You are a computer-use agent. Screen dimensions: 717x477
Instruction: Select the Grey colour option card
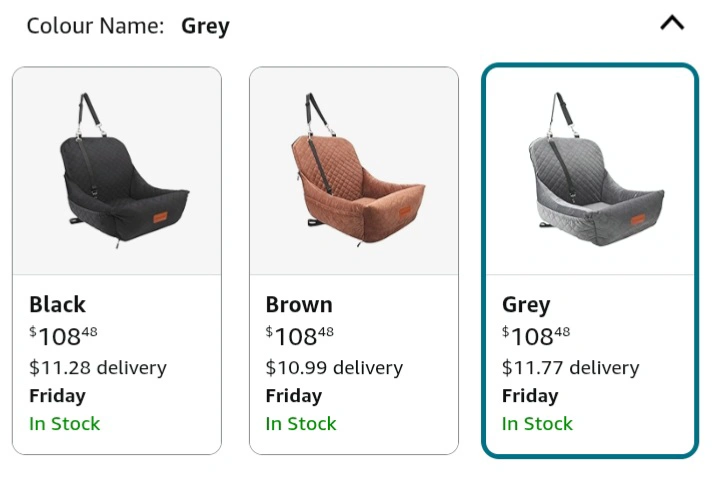click(589, 260)
